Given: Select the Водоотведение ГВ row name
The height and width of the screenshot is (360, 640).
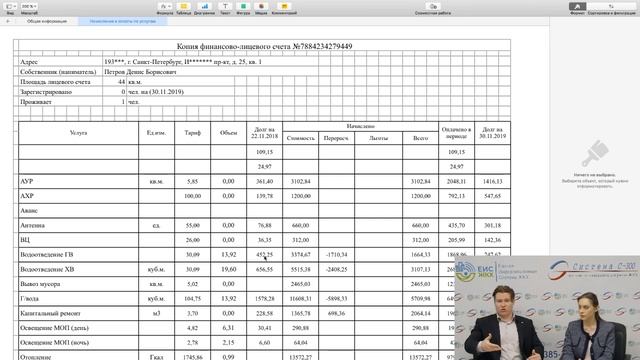Looking at the screenshot, I should (x=78, y=255).
